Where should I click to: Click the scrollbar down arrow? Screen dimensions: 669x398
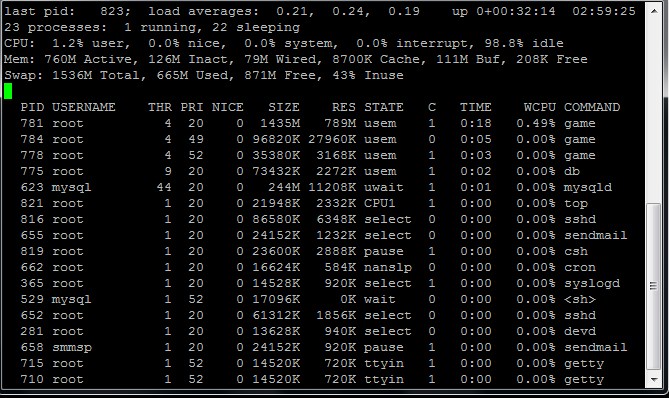point(654,379)
